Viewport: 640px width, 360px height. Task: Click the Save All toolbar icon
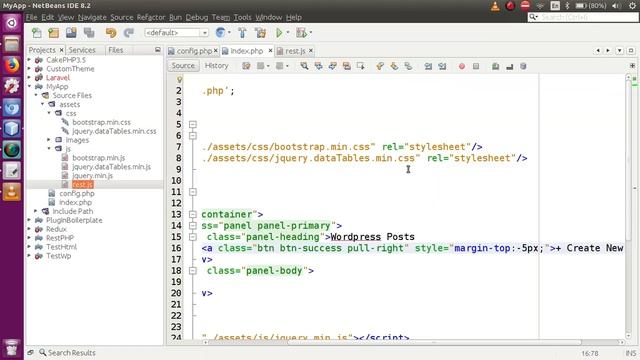(89, 33)
